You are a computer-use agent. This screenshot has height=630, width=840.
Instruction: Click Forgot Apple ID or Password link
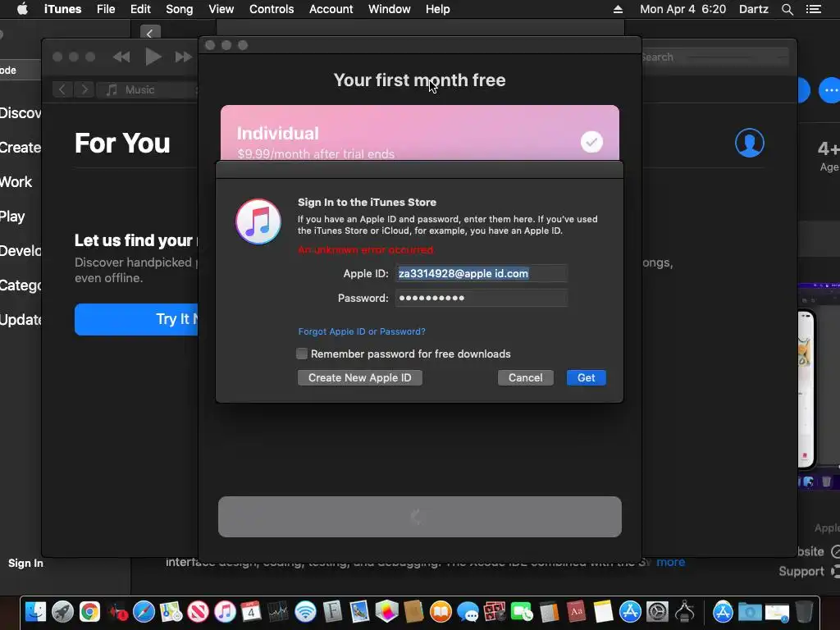click(x=362, y=331)
